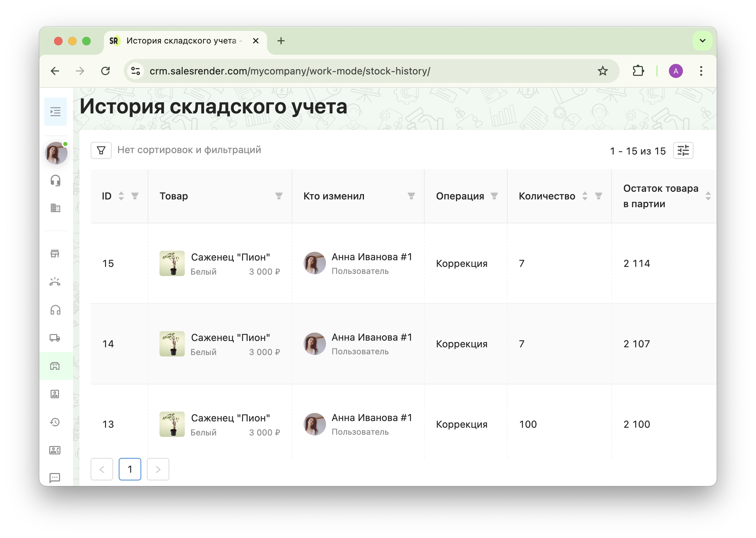The image size is (756, 538).
Task: Reload the page
Action: (105, 71)
